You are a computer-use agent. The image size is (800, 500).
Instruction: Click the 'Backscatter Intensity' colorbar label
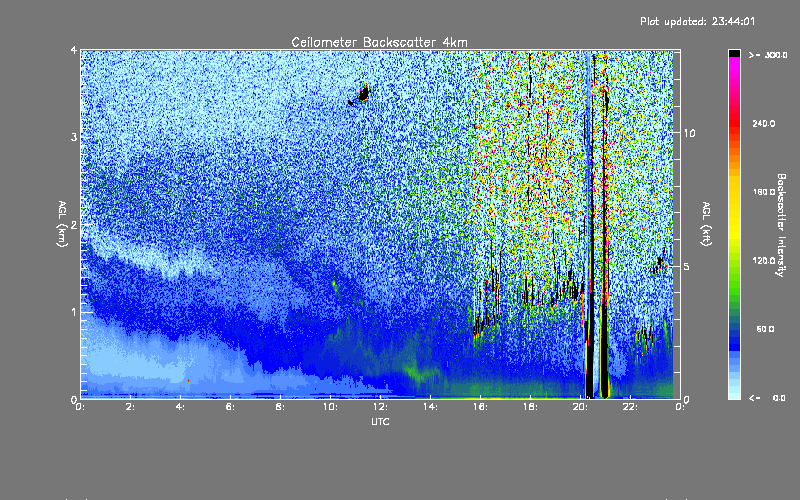[780, 225]
